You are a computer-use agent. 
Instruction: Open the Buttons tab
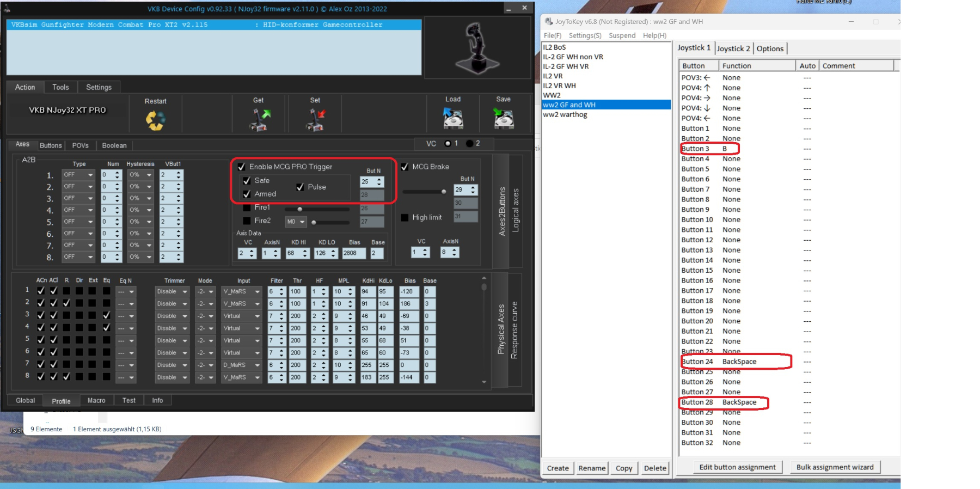[51, 145]
